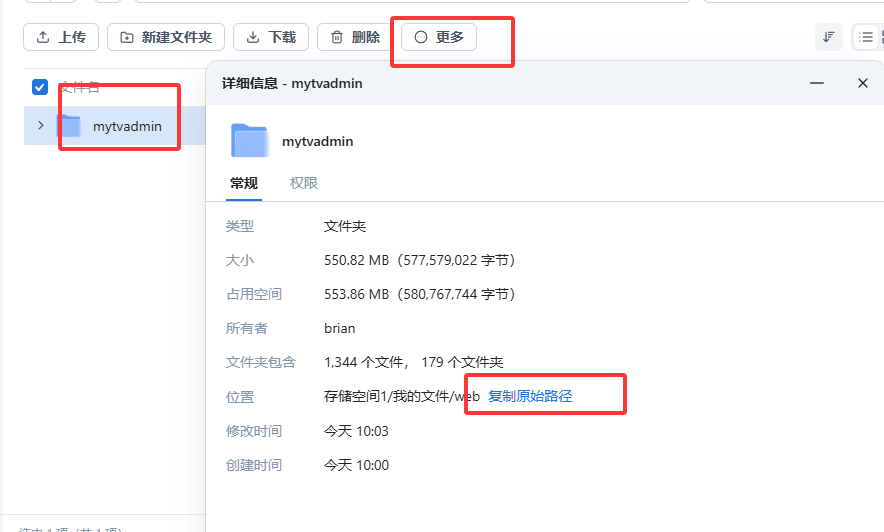Create a folder with 新建文件夹
The image size is (884, 532).
point(166,37)
